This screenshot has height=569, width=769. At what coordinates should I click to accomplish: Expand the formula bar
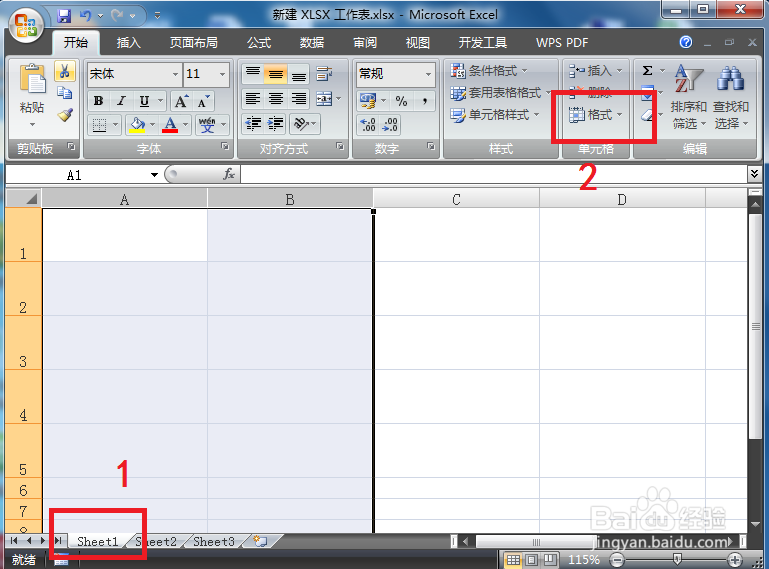(x=754, y=173)
